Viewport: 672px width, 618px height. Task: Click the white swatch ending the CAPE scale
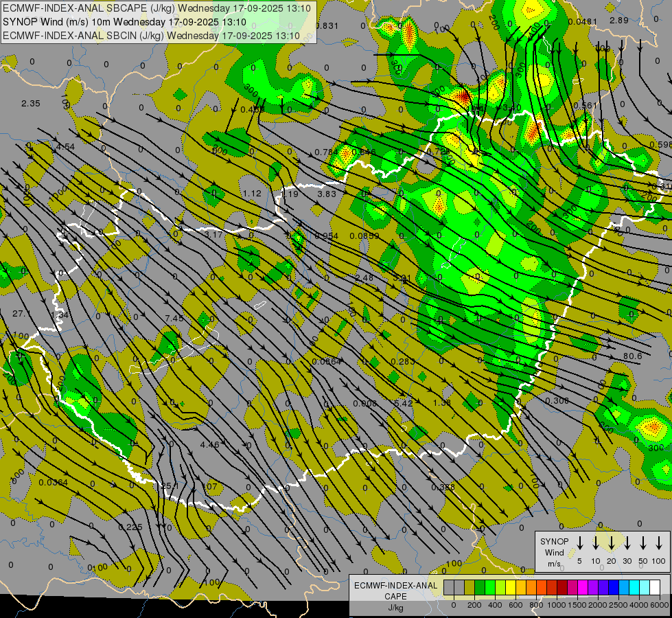point(655,588)
